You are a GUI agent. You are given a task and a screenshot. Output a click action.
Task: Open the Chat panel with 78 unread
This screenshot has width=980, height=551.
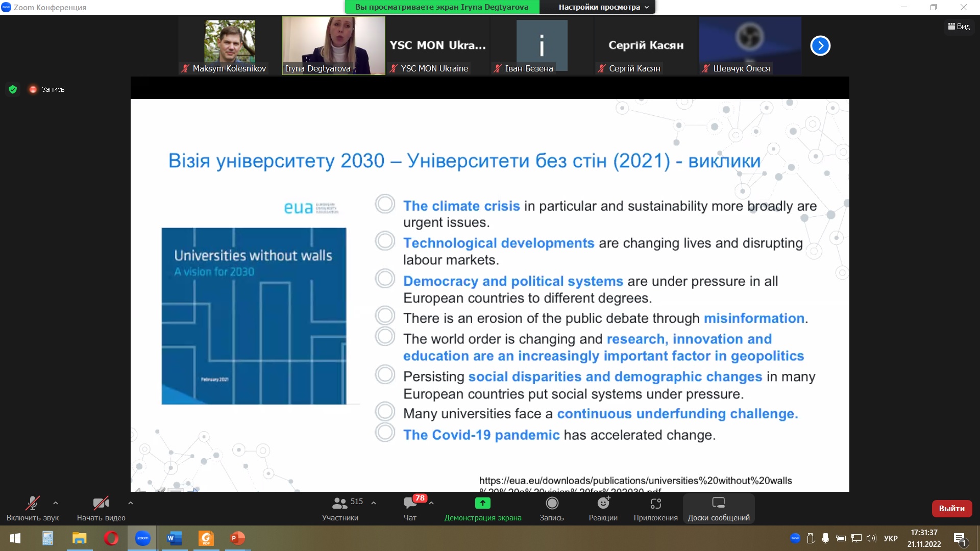click(x=410, y=504)
